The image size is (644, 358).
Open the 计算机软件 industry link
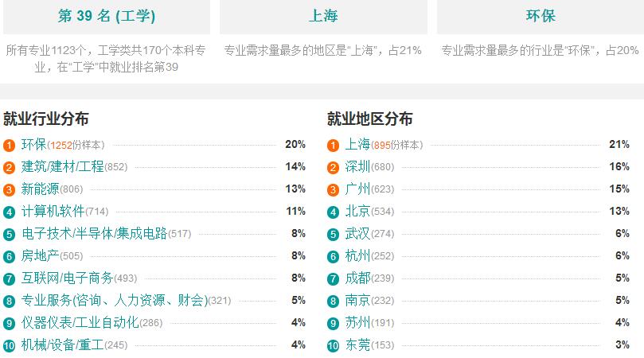(x=53, y=211)
